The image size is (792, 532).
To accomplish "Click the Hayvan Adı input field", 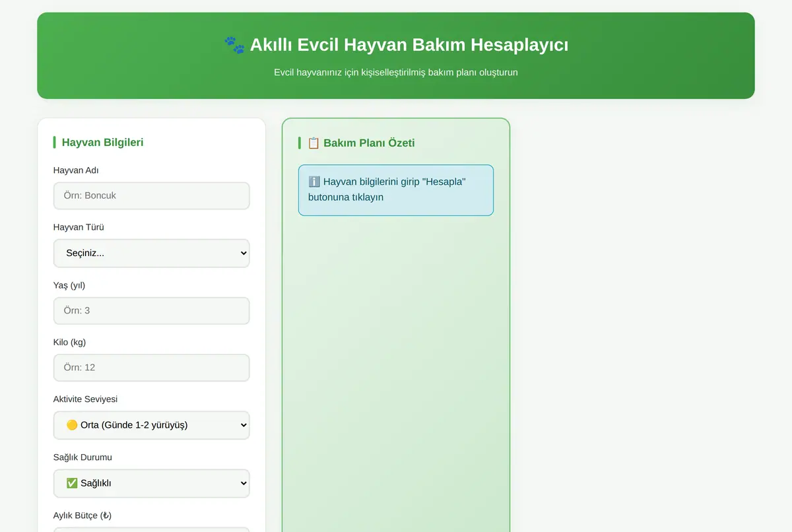I will click(151, 195).
